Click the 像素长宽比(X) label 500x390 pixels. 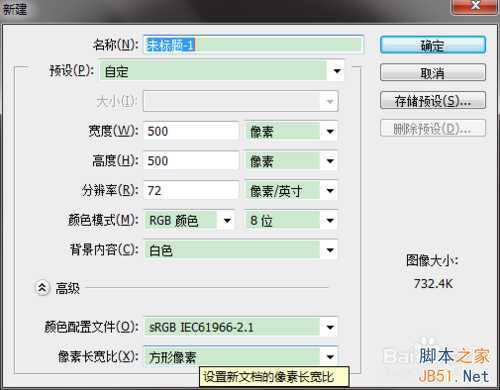pos(98,356)
